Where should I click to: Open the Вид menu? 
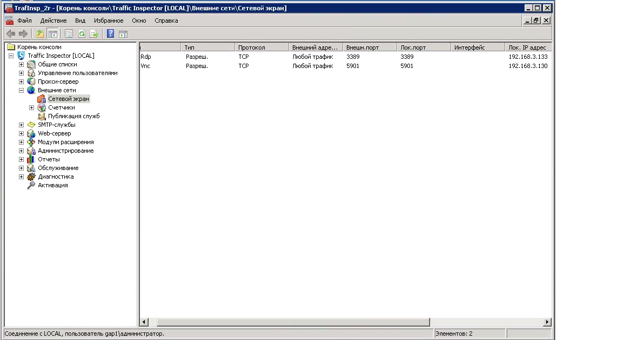point(80,21)
